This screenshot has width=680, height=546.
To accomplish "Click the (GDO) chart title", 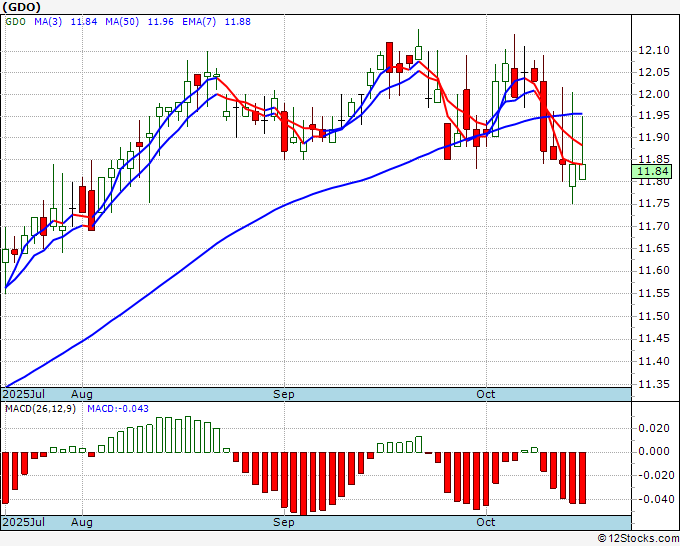I will click(22, 7).
